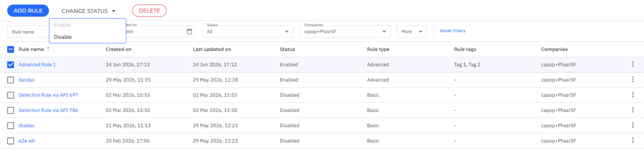The width and height of the screenshot is (644, 149).
Task: Sort by Last updated on header
Action: click(x=212, y=49)
